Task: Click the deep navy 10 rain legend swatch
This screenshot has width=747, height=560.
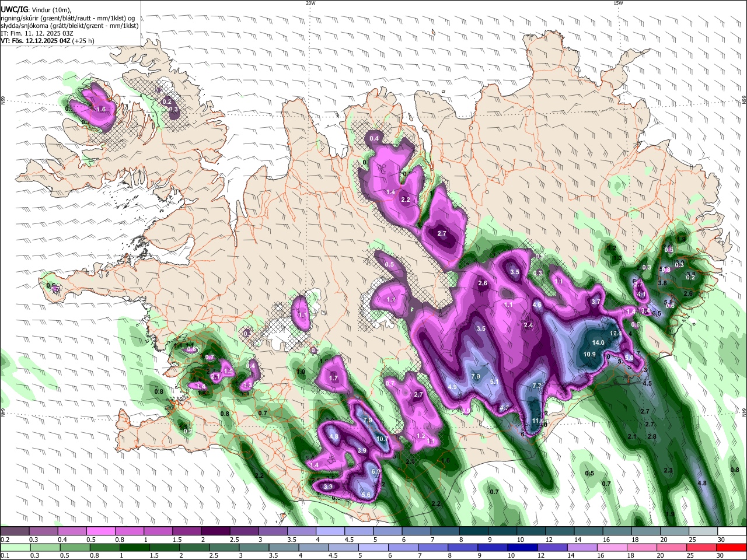Action: point(522,547)
